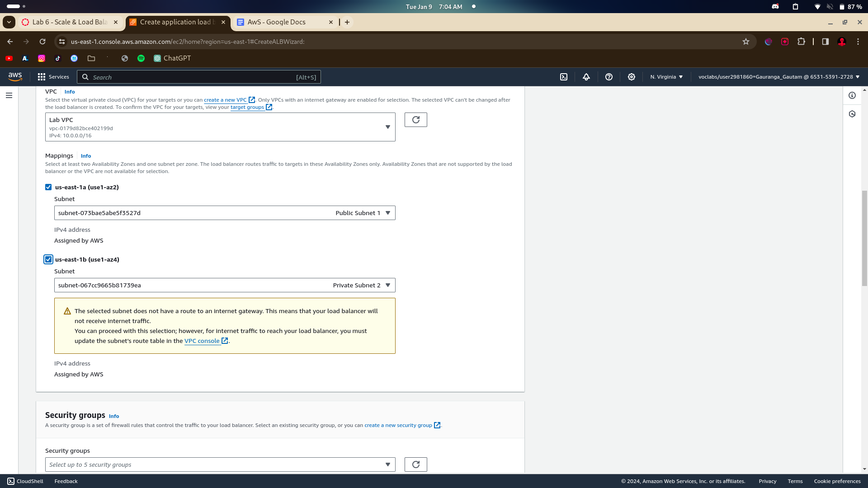Image resolution: width=868 pixels, height=488 pixels.
Task: Click the AWS logo home icon
Action: (x=15, y=77)
